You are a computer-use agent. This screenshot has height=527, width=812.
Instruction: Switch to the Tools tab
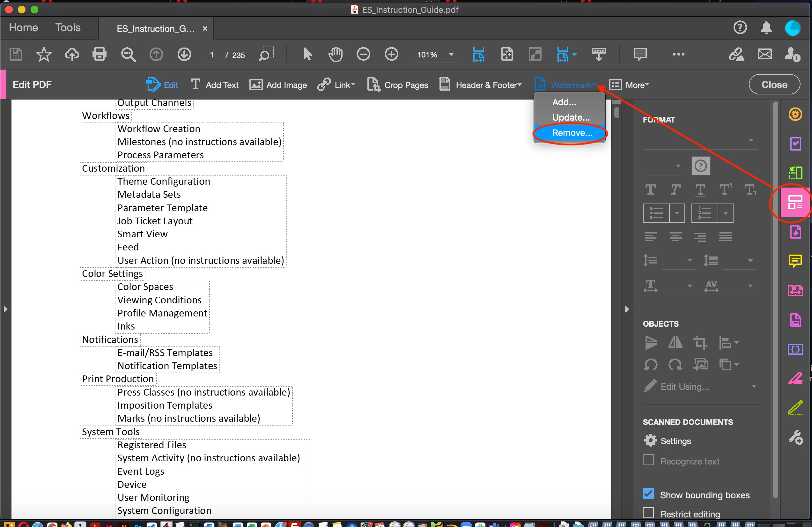(68, 28)
